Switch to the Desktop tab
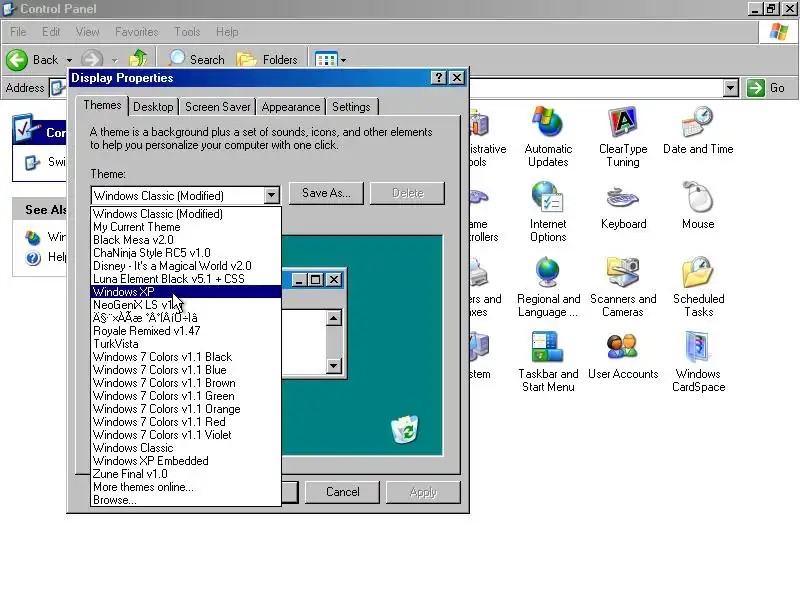 [x=153, y=107]
